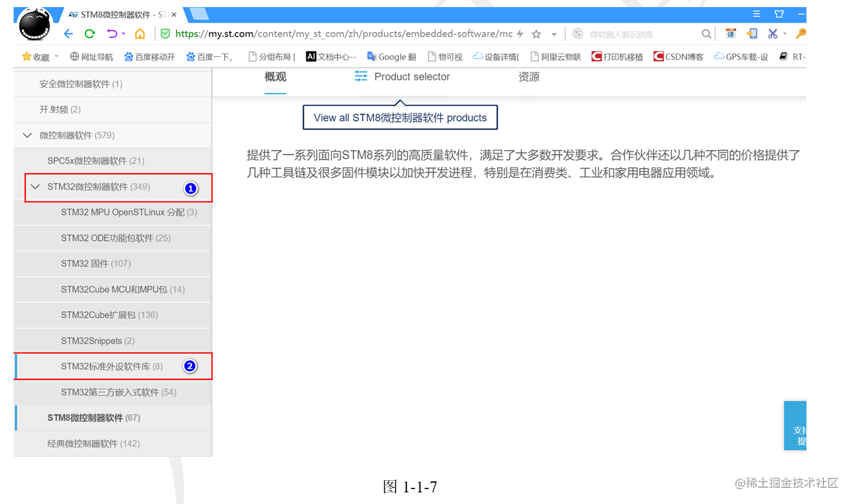
Task: Open the address bar dropdown arrow
Action: (554, 34)
